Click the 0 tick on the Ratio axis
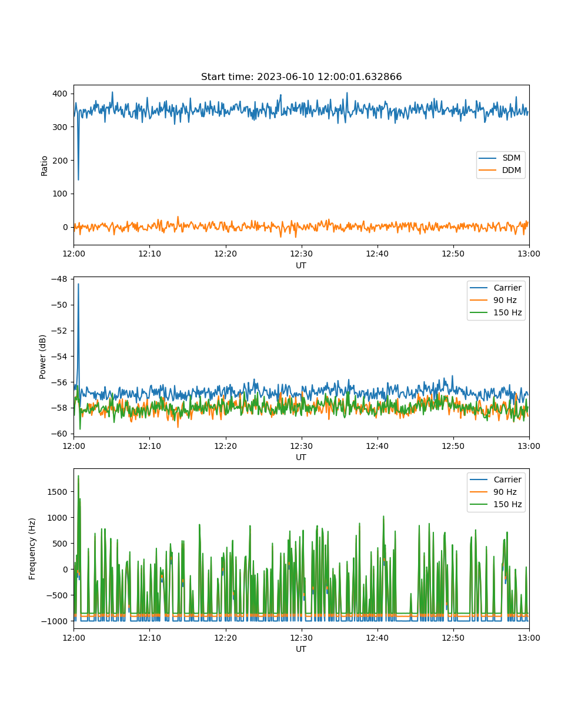 (x=66, y=227)
